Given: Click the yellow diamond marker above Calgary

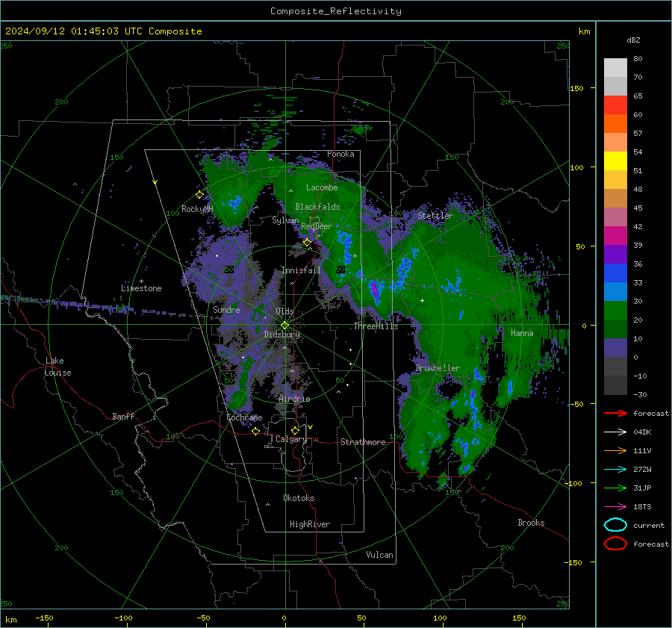Looking at the screenshot, I should 295,430.
